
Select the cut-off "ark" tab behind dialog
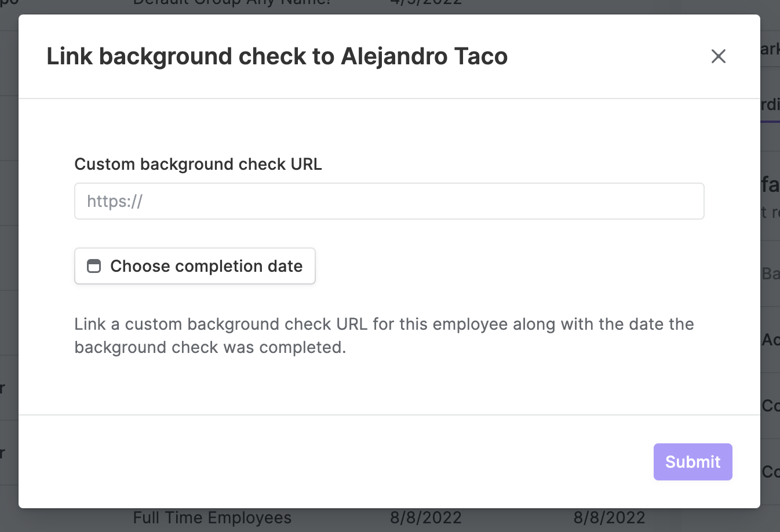(x=770, y=50)
